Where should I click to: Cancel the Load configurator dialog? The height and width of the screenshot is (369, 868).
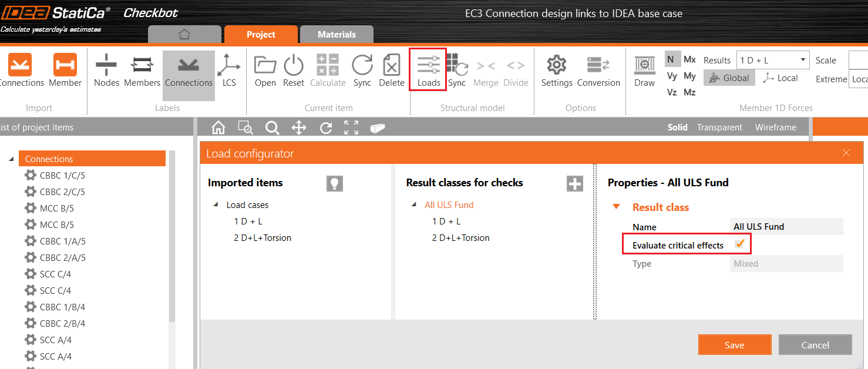[815, 345]
